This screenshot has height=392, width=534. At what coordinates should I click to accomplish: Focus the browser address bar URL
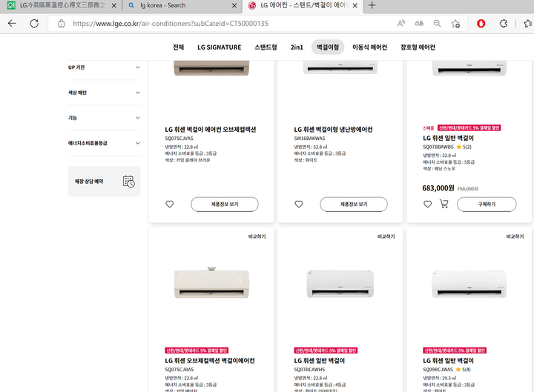pyautogui.click(x=171, y=24)
